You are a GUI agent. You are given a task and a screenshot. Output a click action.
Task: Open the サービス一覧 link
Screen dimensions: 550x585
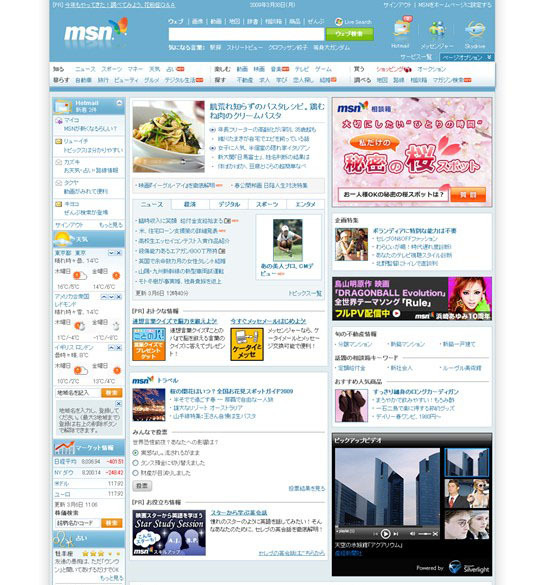click(416, 57)
